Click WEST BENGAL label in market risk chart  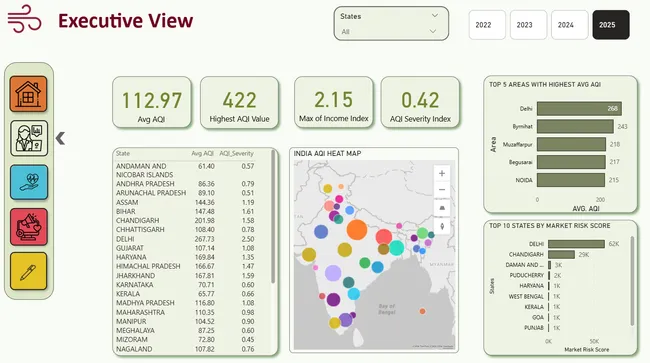tap(526, 296)
